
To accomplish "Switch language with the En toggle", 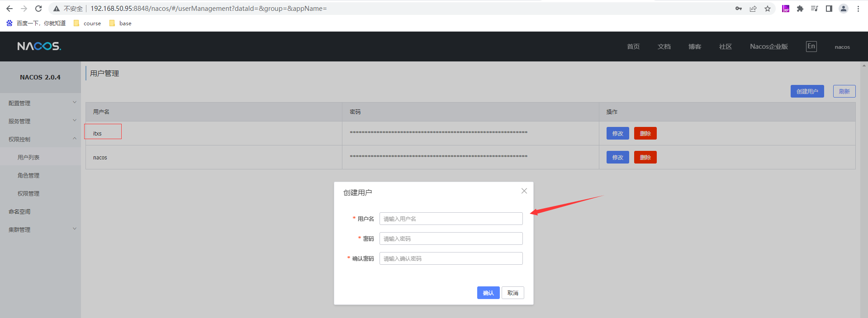I will [811, 47].
